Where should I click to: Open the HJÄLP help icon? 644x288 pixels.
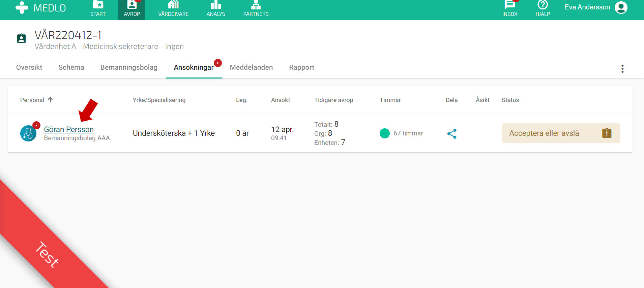pyautogui.click(x=543, y=9)
